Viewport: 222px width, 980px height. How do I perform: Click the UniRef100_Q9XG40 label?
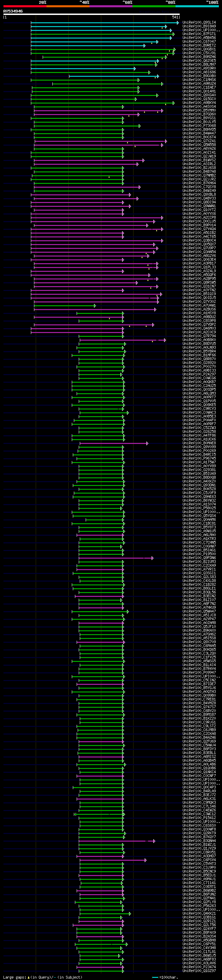point(199,95)
